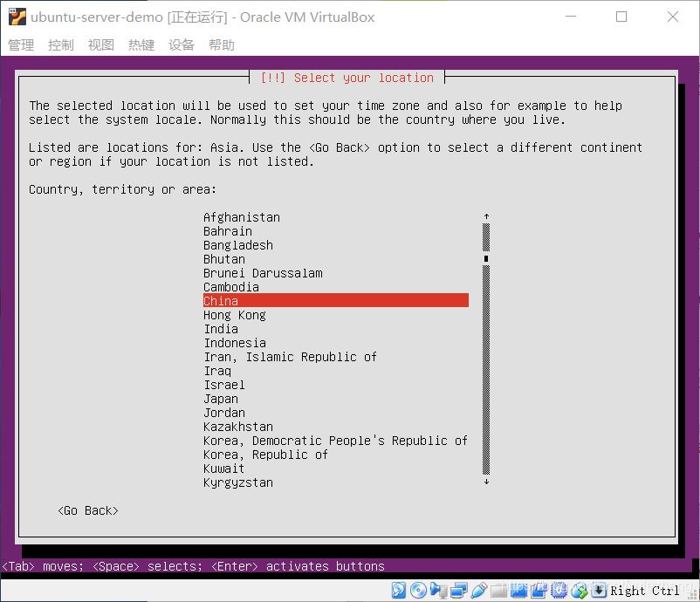Select the highlighted China entry
Viewport: 700px width, 602px height.
point(336,301)
